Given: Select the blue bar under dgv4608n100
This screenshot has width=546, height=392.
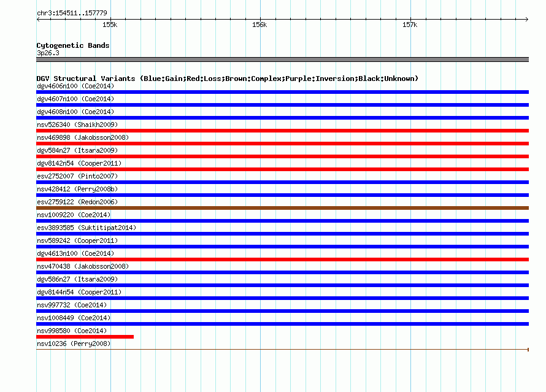Looking at the screenshot, I should (x=282, y=118).
